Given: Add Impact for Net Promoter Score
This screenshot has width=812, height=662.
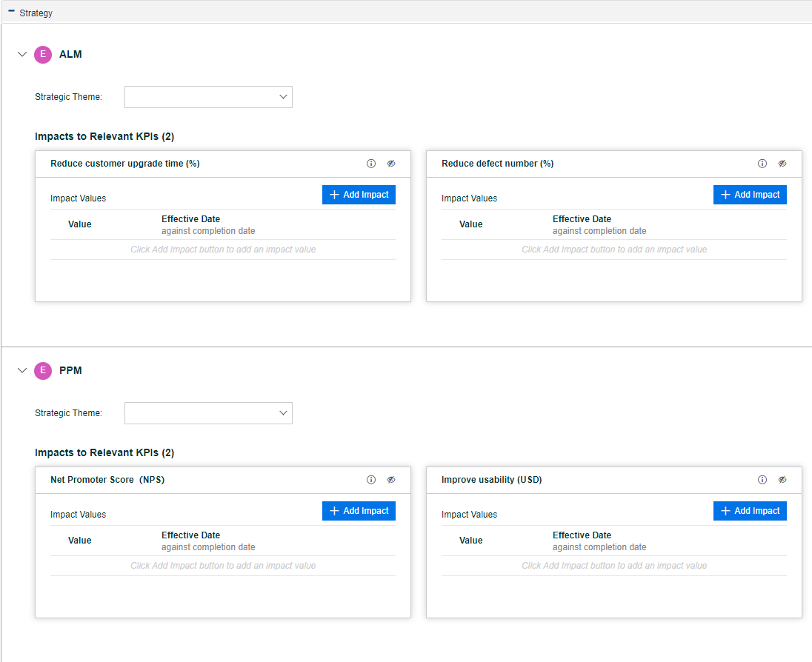Looking at the screenshot, I should [359, 511].
